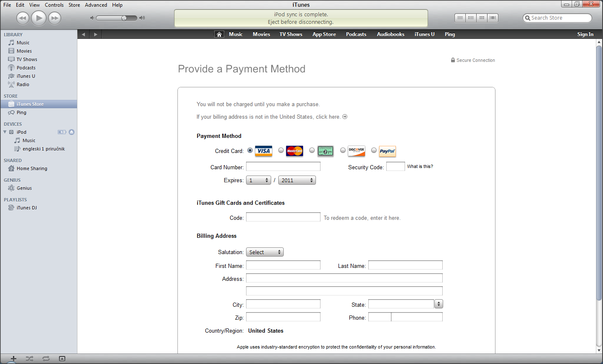Click the Play button
This screenshot has height=364, width=603.
[x=39, y=18]
